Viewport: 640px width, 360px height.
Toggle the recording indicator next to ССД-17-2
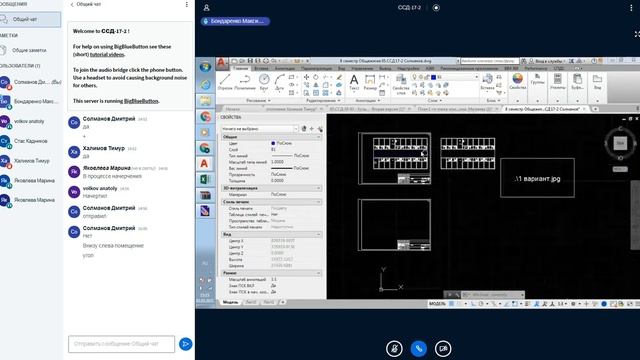point(436,7)
